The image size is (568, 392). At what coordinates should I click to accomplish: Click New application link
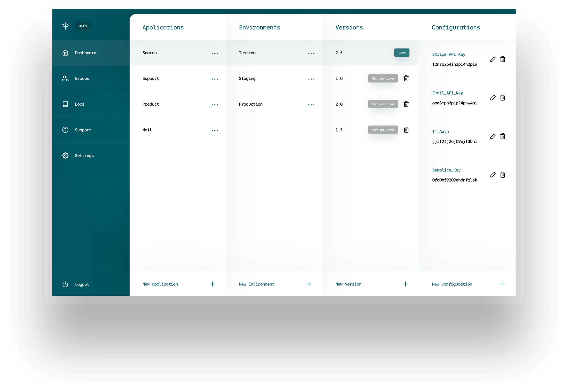coord(160,284)
